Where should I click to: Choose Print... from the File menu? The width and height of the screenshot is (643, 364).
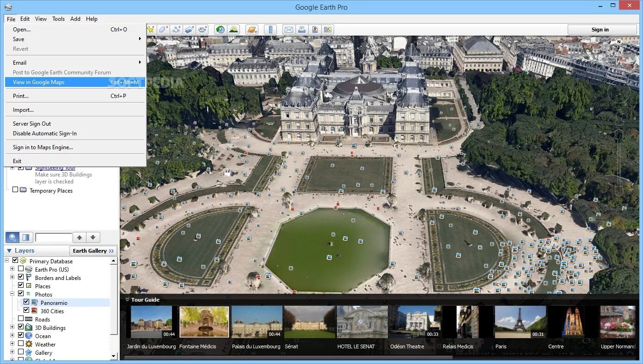75,96
